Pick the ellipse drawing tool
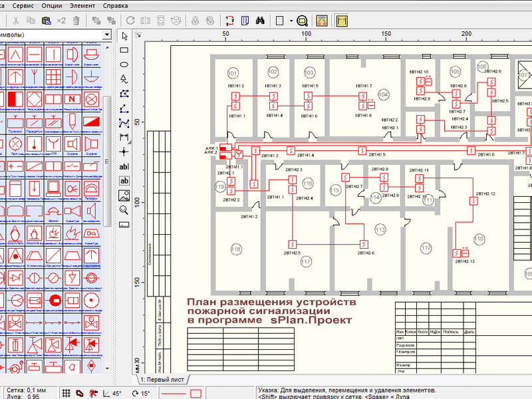 [x=124, y=65]
